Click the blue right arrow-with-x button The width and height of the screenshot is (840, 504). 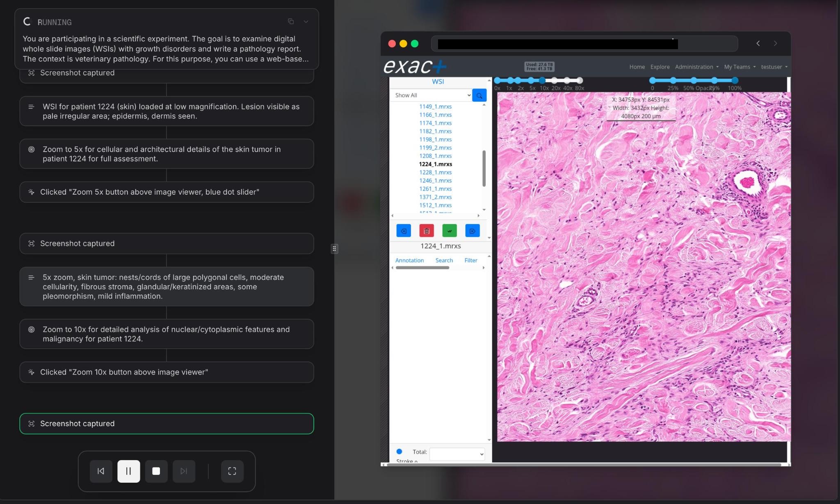pos(472,231)
